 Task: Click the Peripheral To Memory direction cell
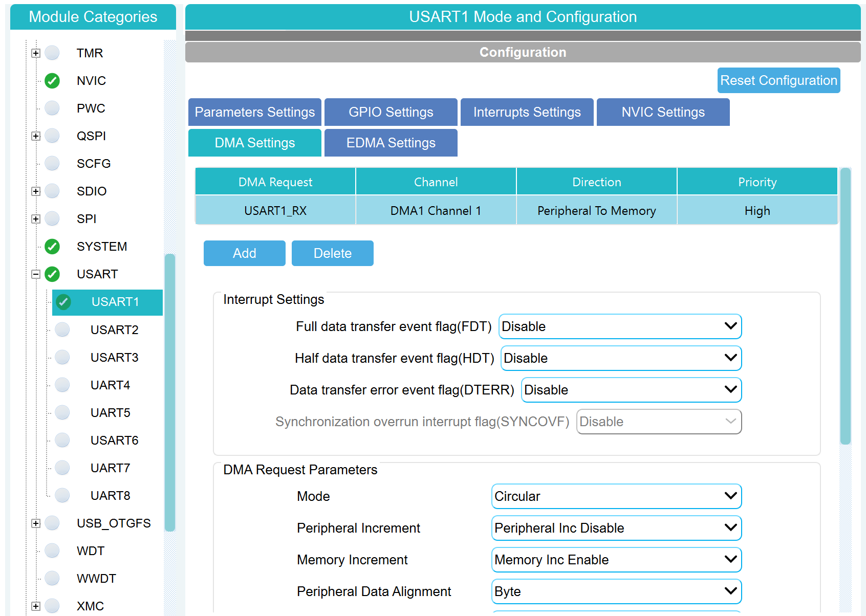[x=597, y=210]
